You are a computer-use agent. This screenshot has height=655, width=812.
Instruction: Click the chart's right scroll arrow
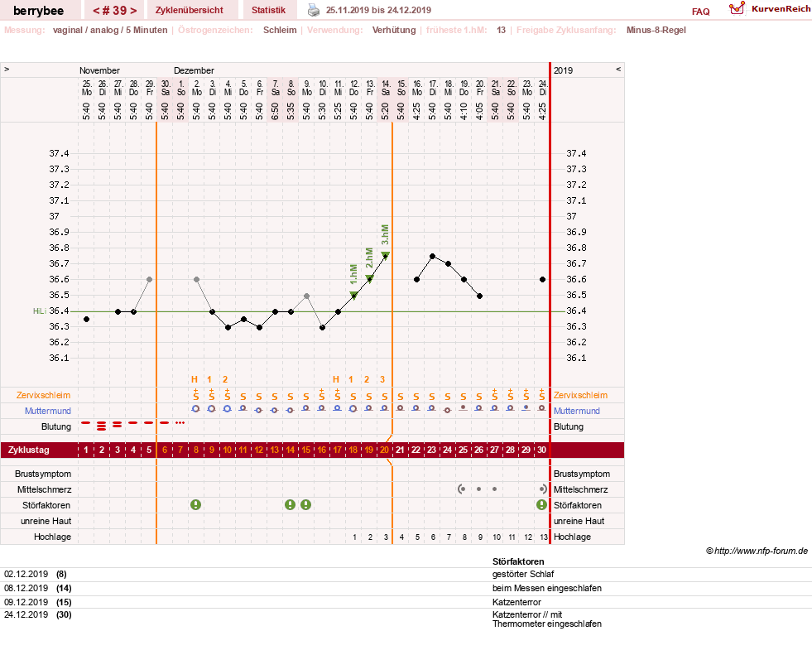(618, 69)
